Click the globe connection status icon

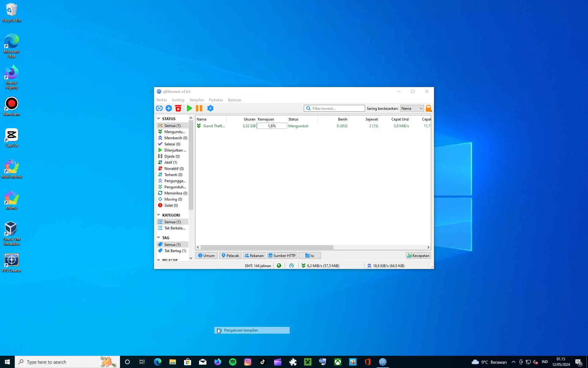point(279,266)
